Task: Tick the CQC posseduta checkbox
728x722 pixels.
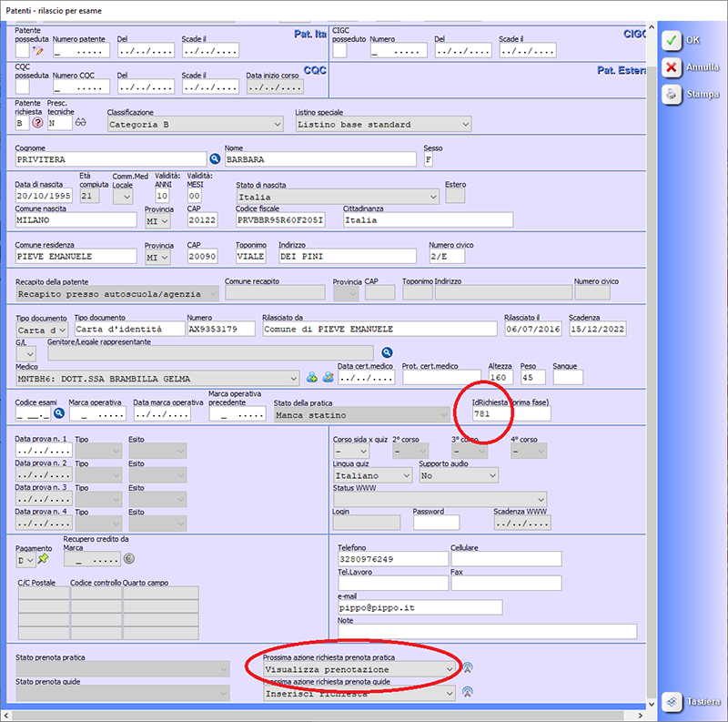Action: pos(22,86)
